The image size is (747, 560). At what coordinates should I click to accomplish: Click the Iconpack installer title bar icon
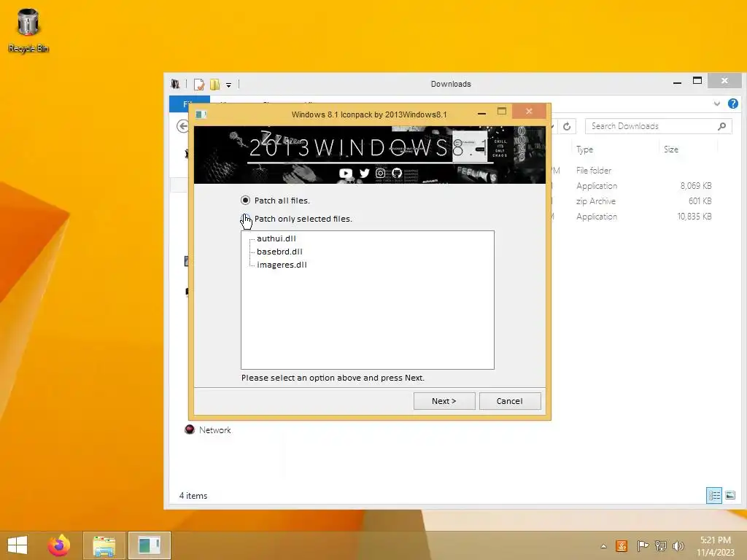[x=201, y=114]
